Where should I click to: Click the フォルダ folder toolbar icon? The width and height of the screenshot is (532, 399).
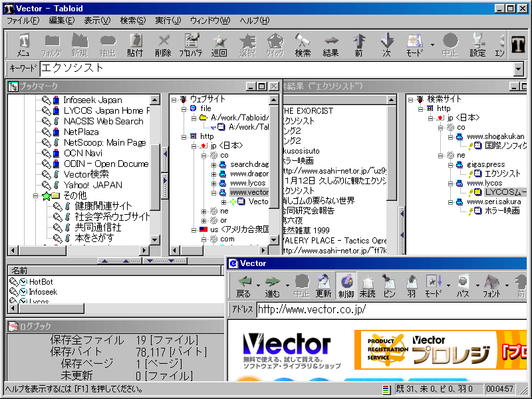52,45
